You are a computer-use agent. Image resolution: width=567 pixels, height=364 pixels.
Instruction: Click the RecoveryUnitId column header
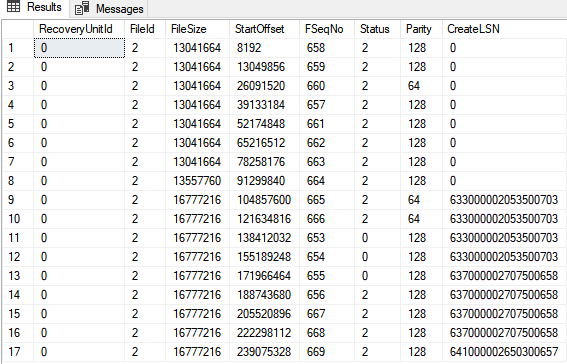click(79, 29)
